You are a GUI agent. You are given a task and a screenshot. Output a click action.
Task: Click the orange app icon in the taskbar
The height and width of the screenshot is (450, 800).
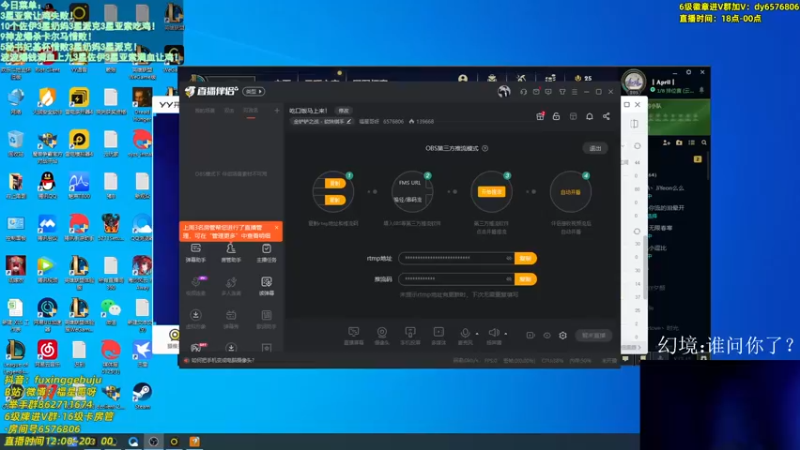click(194, 441)
